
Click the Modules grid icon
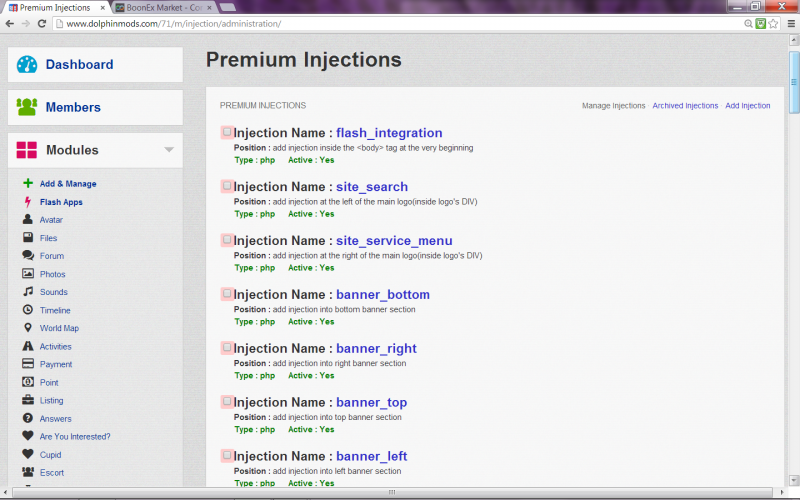(x=27, y=150)
